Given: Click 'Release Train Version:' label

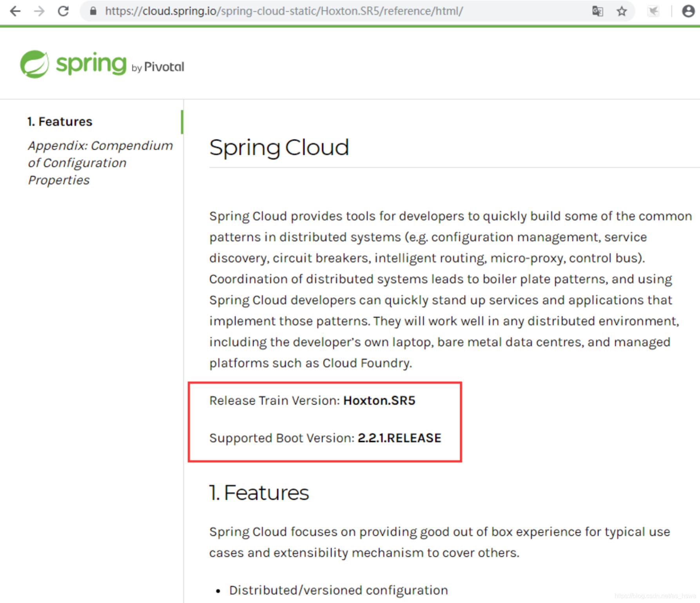Looking at the screenshot, I should (275, 401).
